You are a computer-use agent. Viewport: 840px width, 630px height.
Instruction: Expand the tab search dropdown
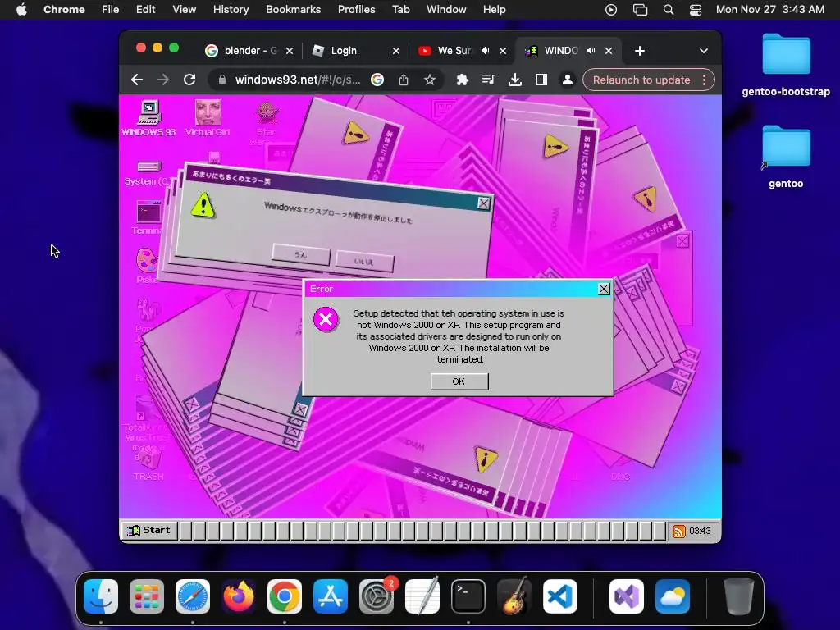tap(704, 51)
